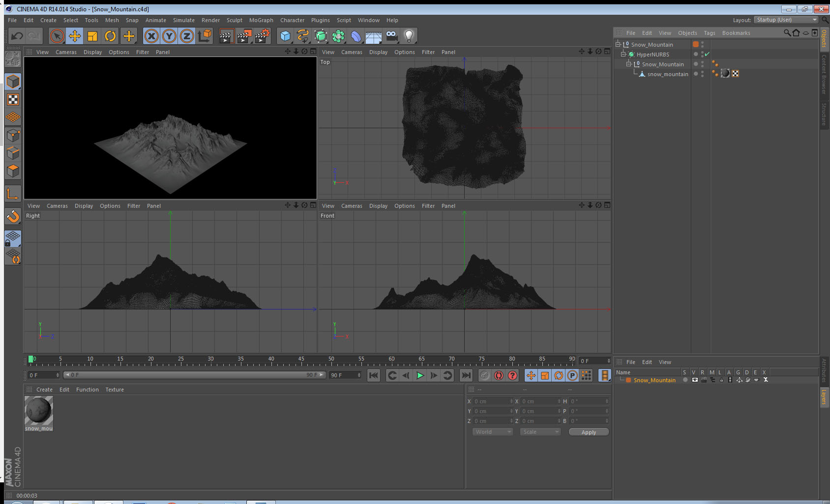Click the X position input field
This screenshot has width=830, height=504.
click(x=493, y=401)
